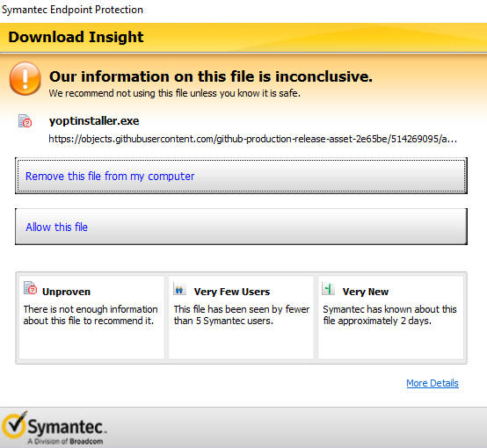This screenshot has width=487, height=448.
Task: Choose Allow this file
Action: pos(241,227)
